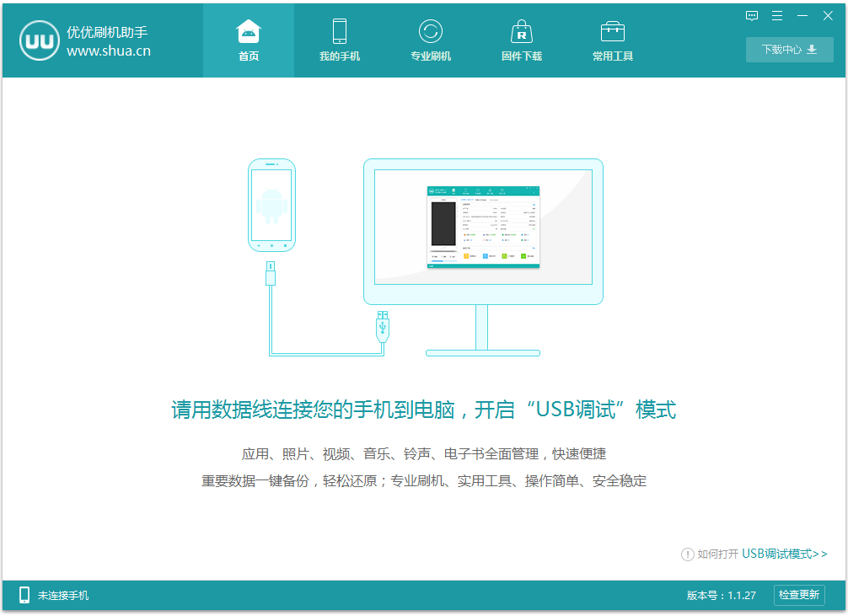Click the USB plug symbol illustration
The image size is (848, 616).
click(384, 324)
